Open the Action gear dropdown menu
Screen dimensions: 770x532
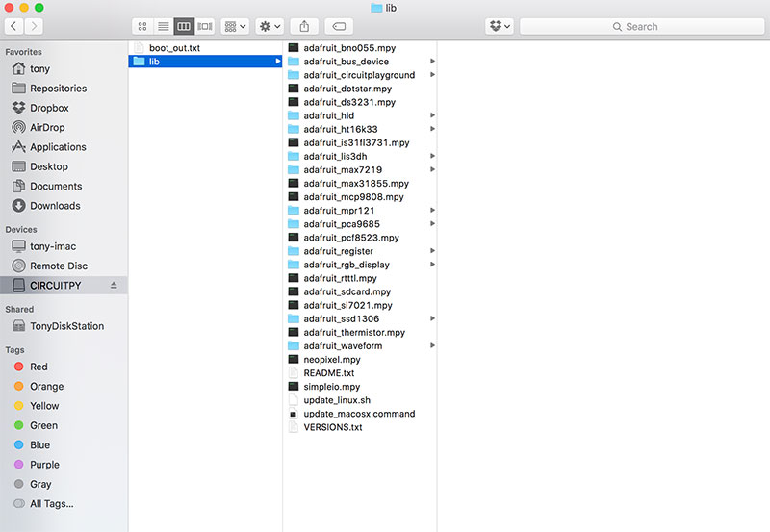tap(269, 26)
